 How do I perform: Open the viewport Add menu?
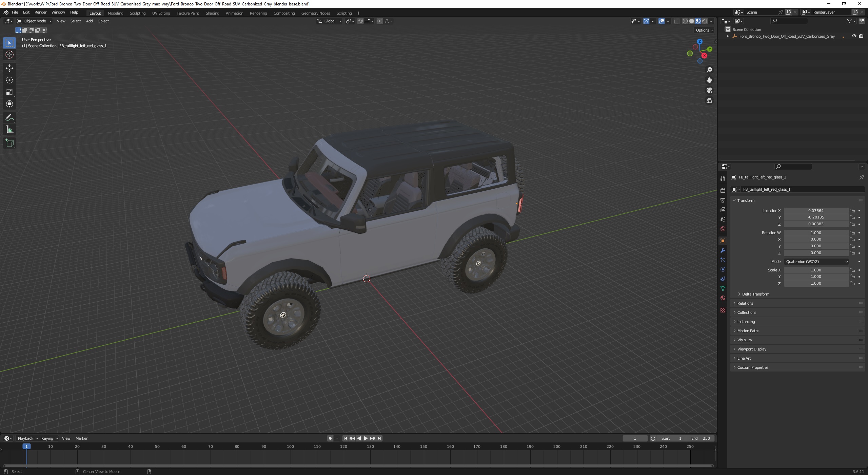tap(89, 21)
